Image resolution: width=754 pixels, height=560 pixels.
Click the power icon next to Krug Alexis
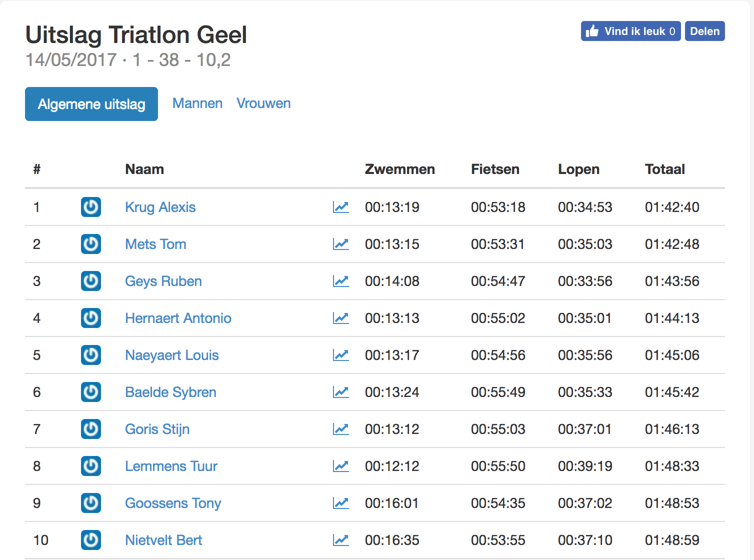click(x=90, y=207)
